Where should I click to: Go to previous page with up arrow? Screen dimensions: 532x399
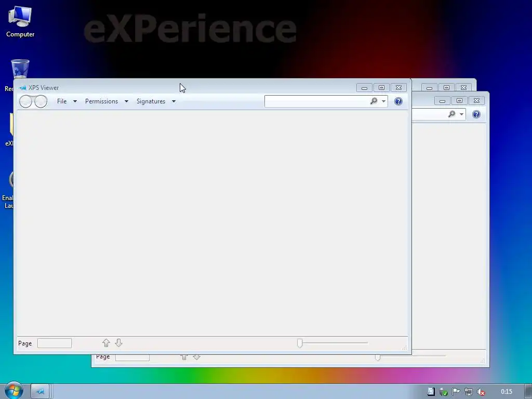tap(106, 343)
